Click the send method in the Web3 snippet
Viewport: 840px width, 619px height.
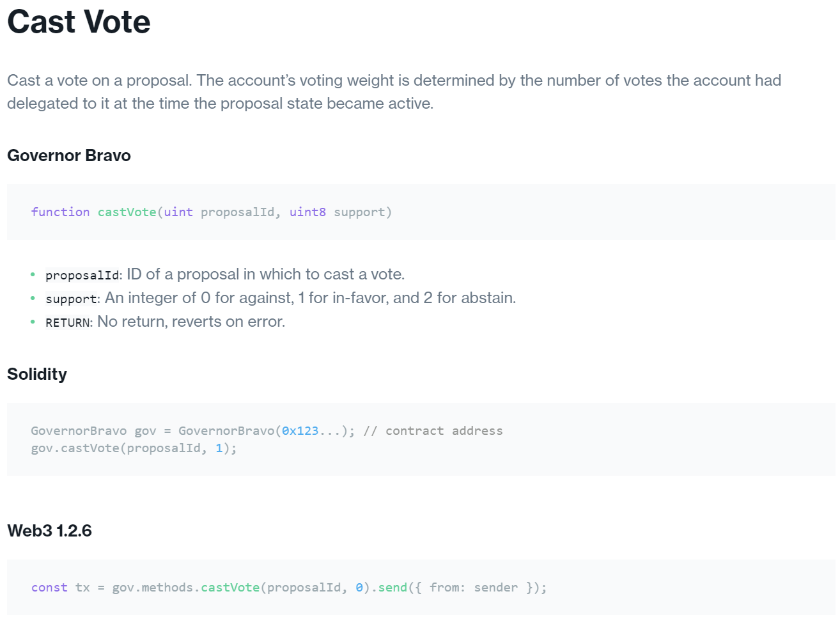click(393, 587)
